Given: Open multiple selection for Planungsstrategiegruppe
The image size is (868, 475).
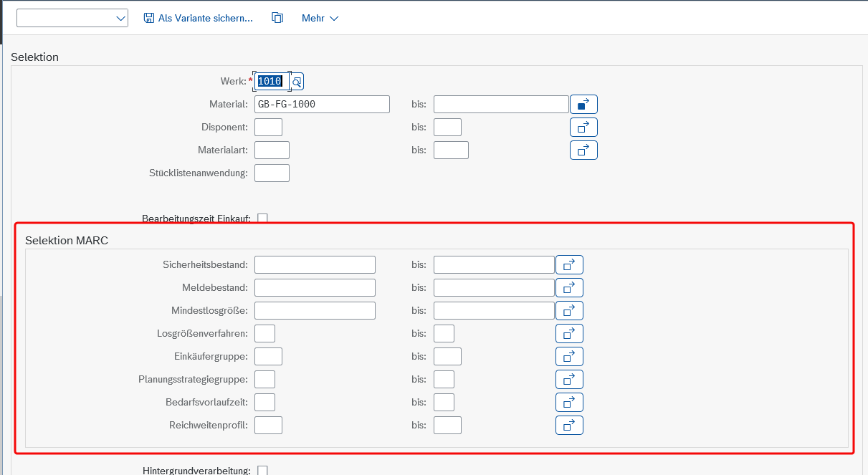Looking at the screenshot, I should click(x=569, y=380).
